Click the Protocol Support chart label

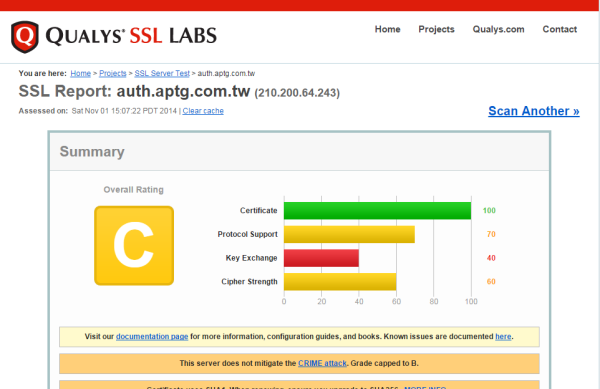248,234
